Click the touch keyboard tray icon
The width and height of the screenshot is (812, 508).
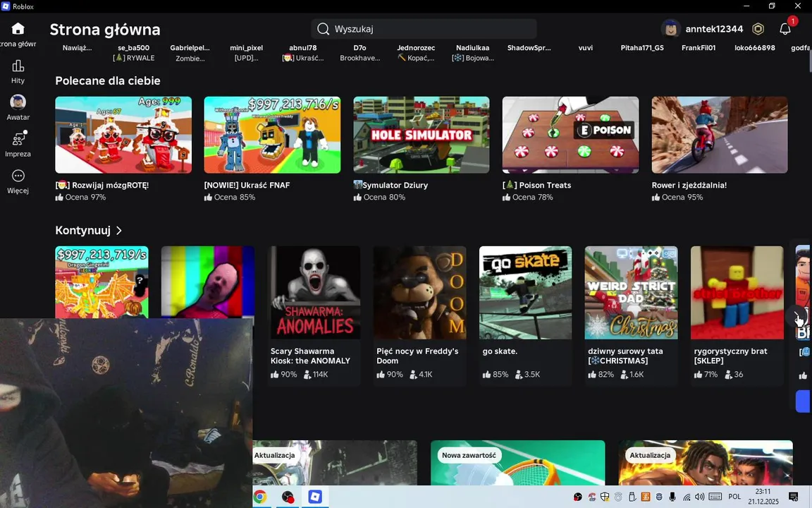click(715, 497)
